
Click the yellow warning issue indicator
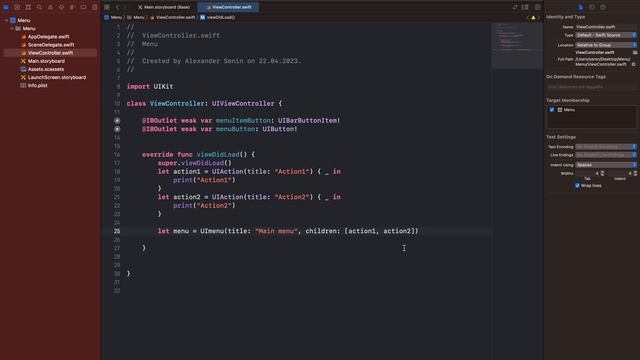533,18
